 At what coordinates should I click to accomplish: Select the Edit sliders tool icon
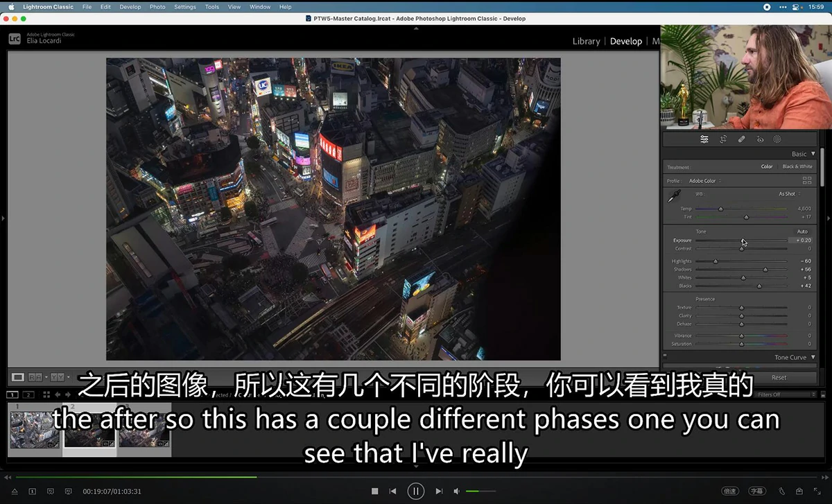[x=704, y=139]
